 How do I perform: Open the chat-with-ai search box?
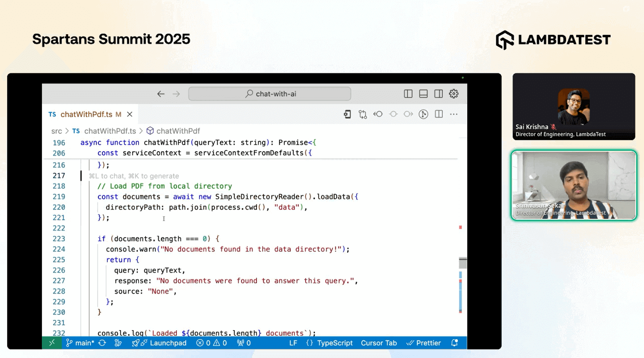click(270, 94)
